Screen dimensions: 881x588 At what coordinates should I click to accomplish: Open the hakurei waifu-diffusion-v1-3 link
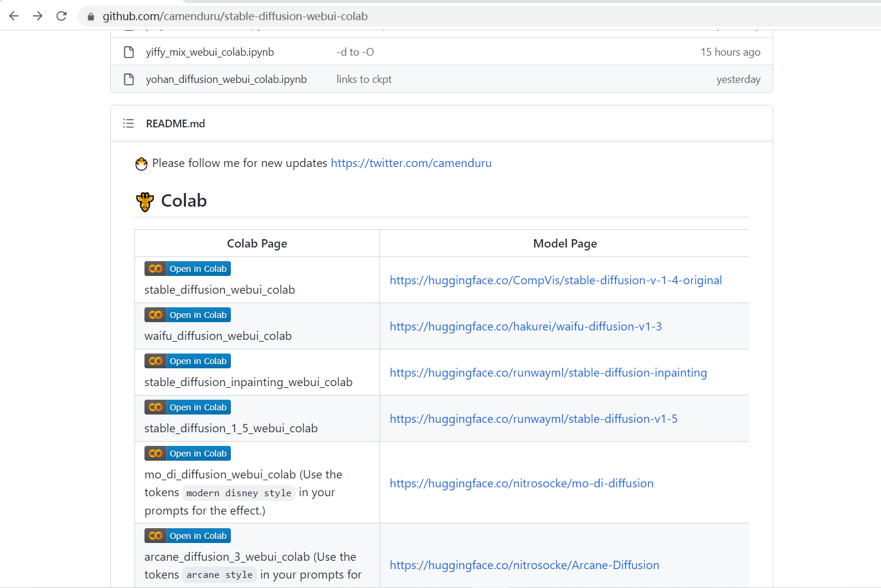[x=526, y=326]
